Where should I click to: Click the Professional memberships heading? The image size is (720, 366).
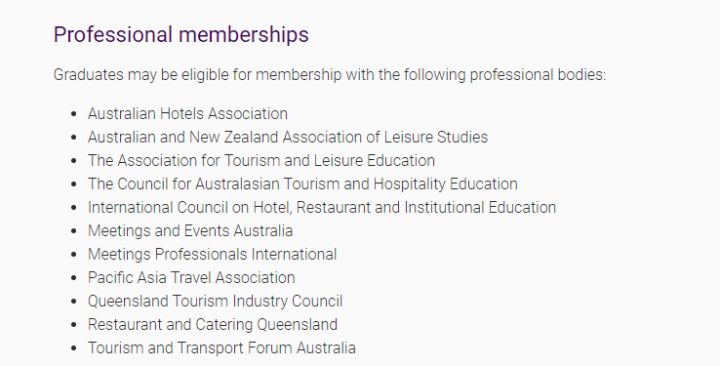[181, 35]
